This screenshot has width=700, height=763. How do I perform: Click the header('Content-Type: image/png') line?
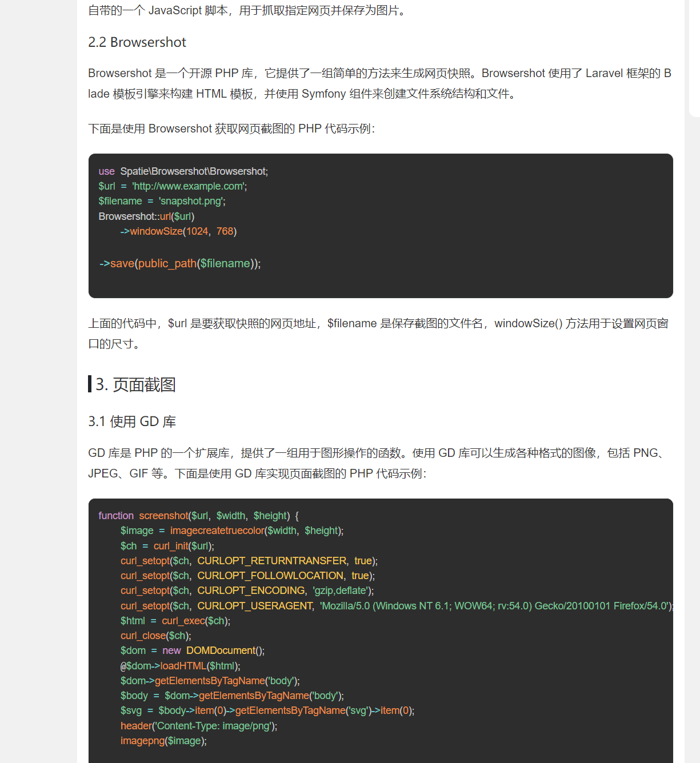click(x=198, y=726)
